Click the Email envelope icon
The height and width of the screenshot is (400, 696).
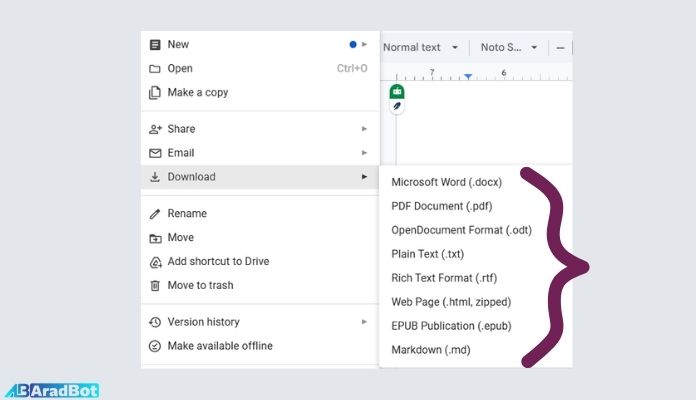pyautogui.click(x=155, y=153)
